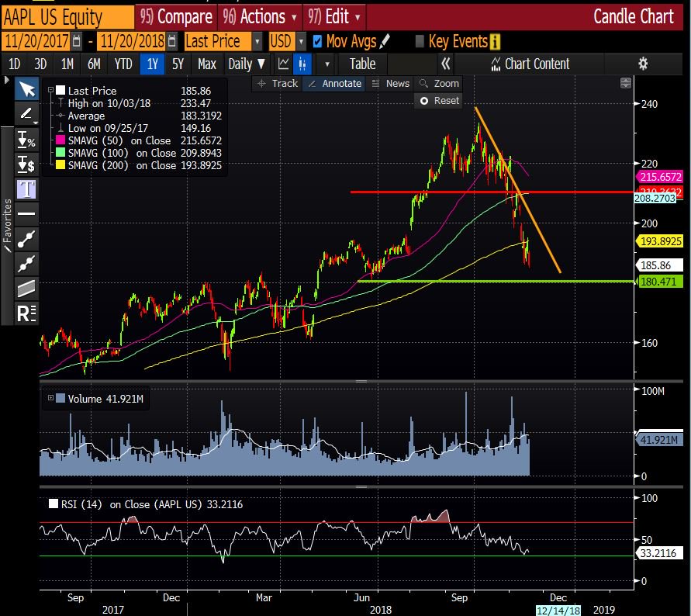
Task: Open end date calendar icon
Action: pos(172,41)
